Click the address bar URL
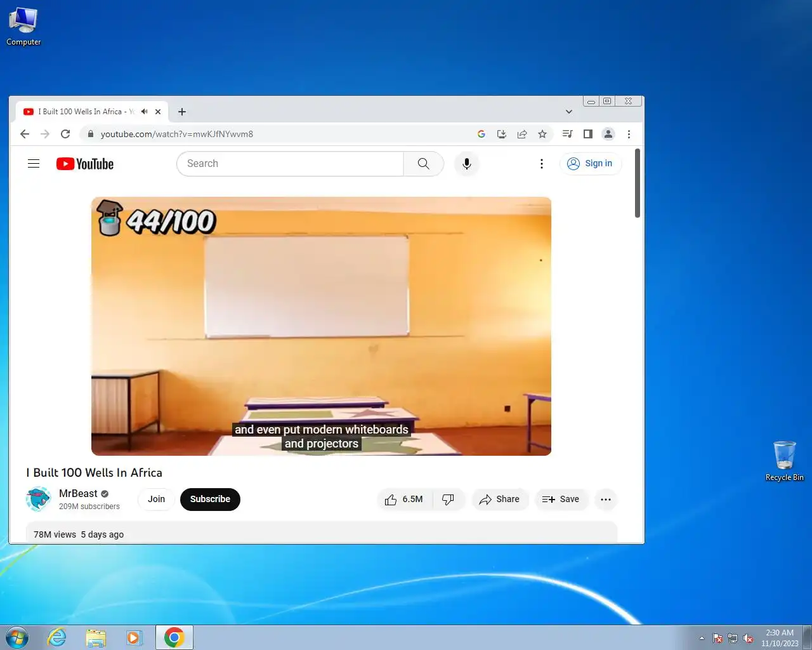This screenshot has height=650, width=812. 177,134
